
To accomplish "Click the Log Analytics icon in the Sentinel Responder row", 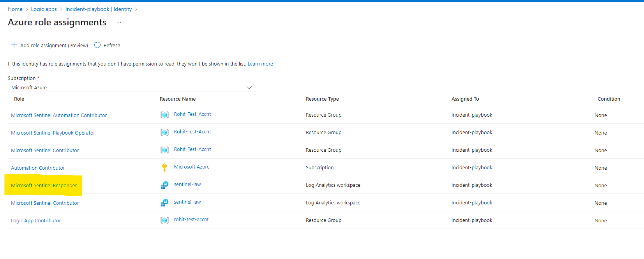I will [x=164, y=185].
